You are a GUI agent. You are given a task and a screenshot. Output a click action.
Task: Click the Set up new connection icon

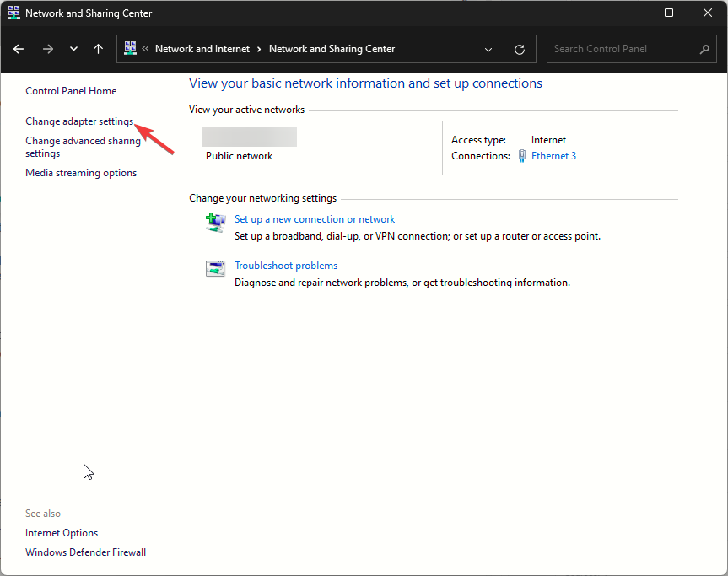tap(215, 222)
